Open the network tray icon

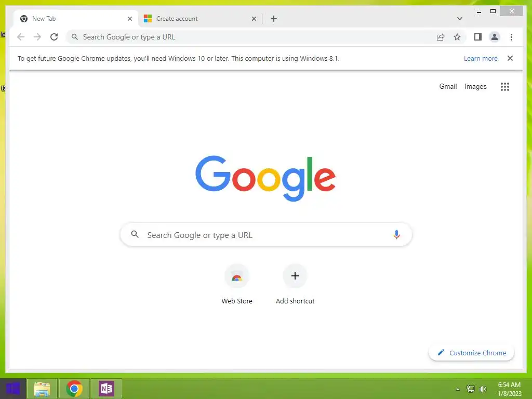pyautogui.click(x=471, y=389)
